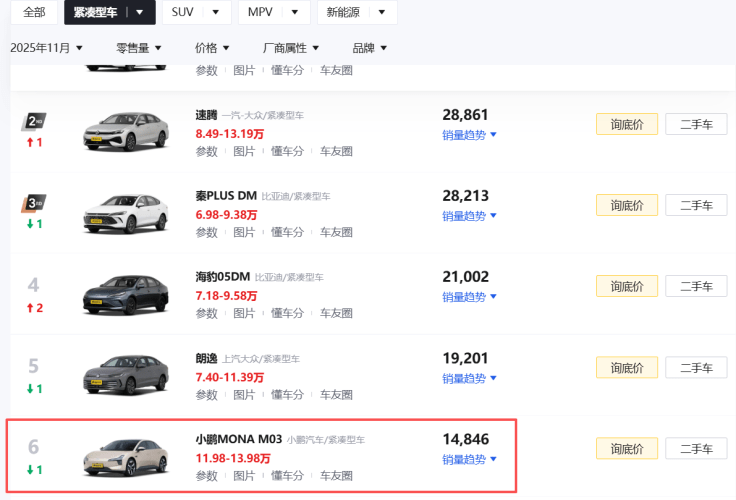Expand 销量趋势 for 海豹05DM
The image size is (736, 500).
469,297
